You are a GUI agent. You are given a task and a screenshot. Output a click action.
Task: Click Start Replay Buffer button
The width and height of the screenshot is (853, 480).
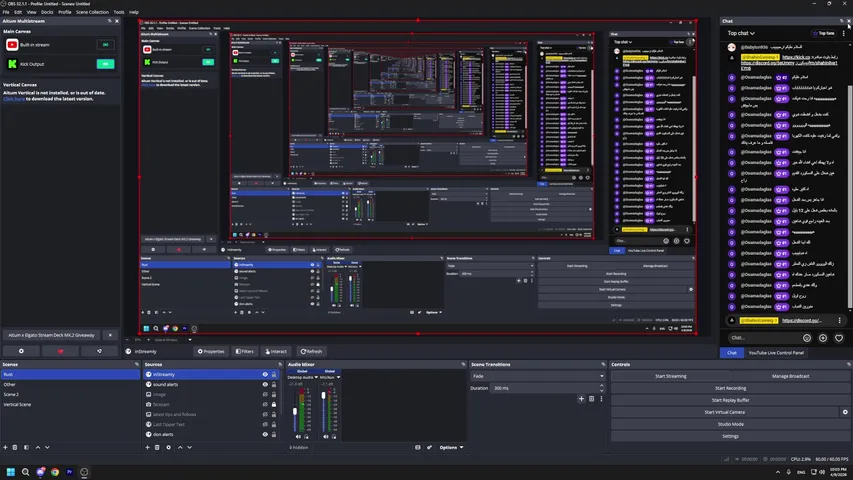[x=730, y=400]
